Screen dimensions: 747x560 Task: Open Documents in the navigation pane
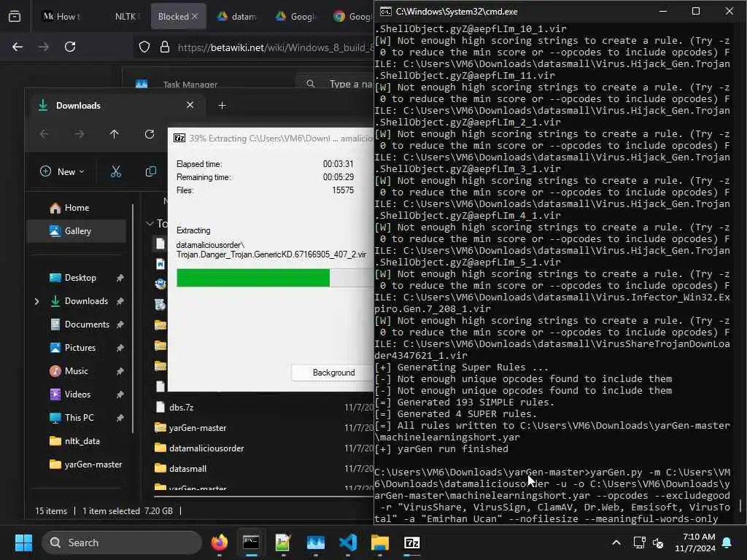point(88,324)
